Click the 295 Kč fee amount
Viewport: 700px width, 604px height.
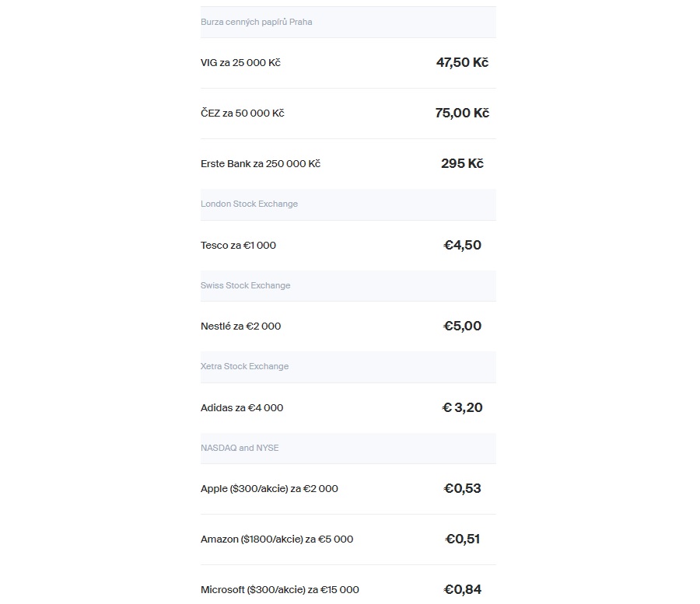click(462, 163)
